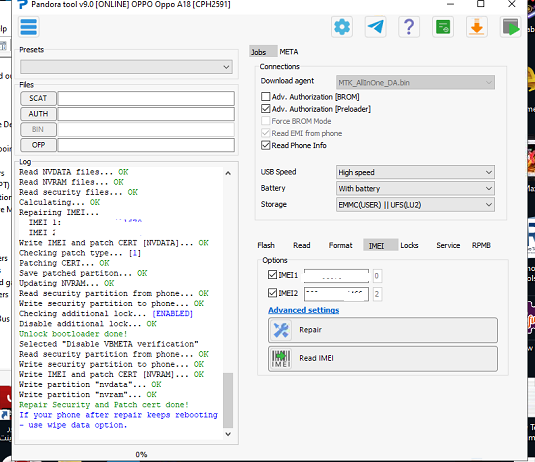This screenshot has width=535, height=462.
Task: Switch to the Jobs tab
Action: coord(263,52)
